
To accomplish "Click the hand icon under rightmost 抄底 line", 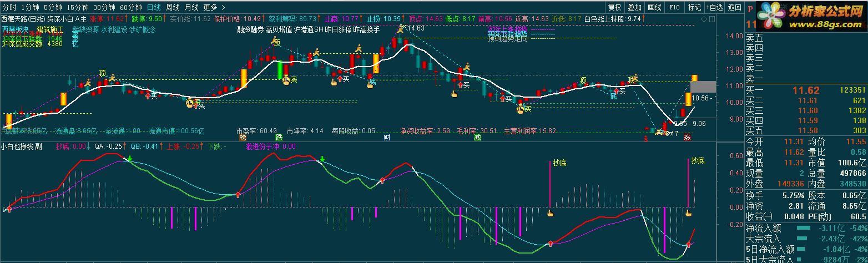I will pos(688,213).
